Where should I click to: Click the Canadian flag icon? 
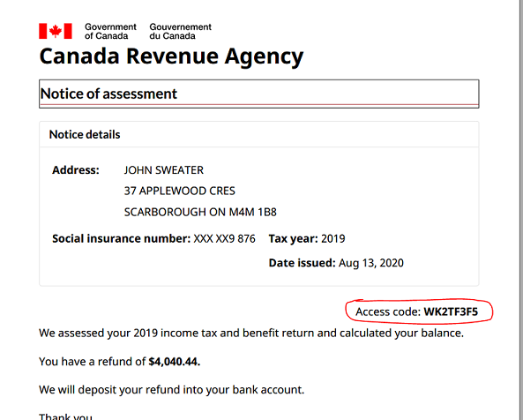tap(56, 31)
